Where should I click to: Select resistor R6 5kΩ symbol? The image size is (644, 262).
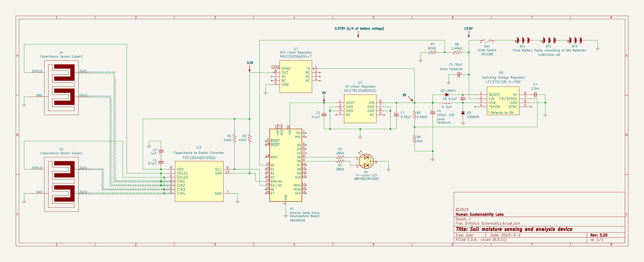[x=414, y=139]
